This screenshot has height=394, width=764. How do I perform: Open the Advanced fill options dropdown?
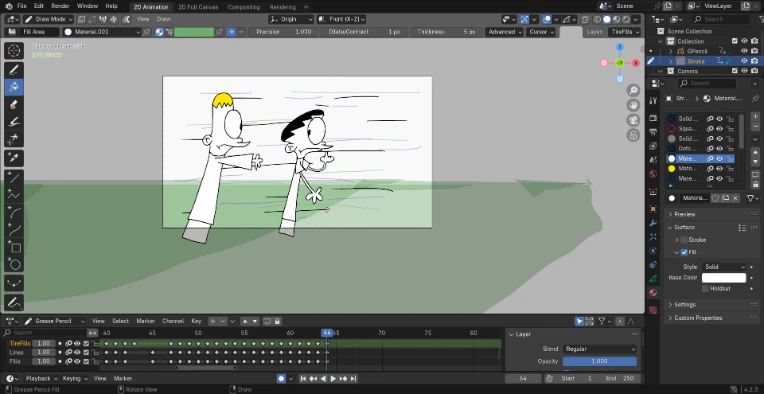[504, 32]
